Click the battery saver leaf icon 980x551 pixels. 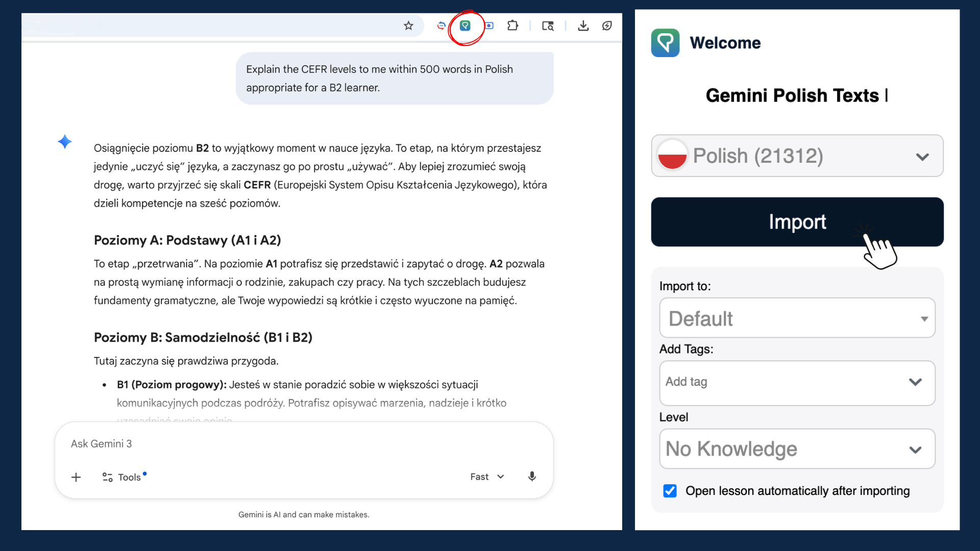(607, 26)
